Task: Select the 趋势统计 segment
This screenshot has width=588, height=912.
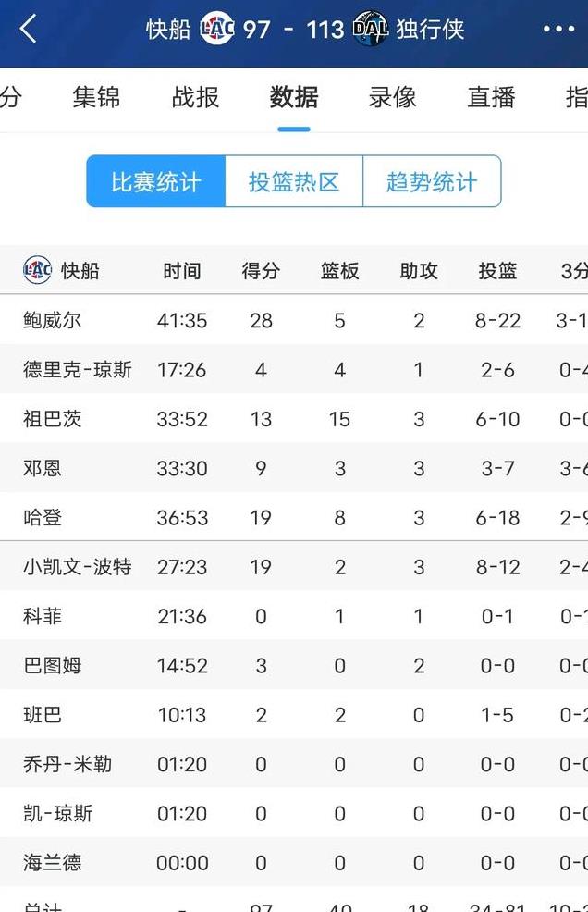Action: pyautogui.click(x=432, y=181)
